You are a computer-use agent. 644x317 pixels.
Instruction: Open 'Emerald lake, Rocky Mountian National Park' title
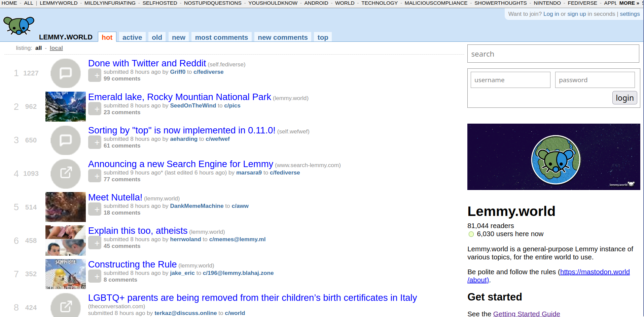point(180,97)
